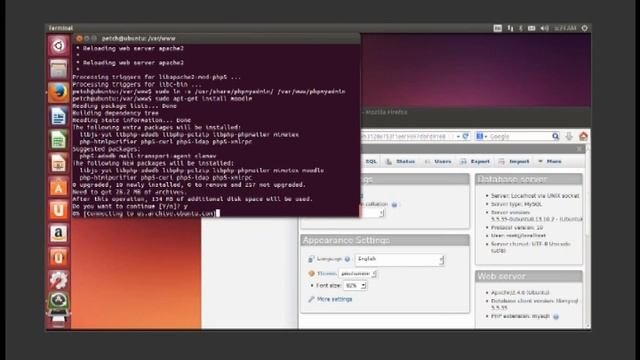The height and width of the screenshot is (360, 640).
Task: Open Firefox downloads arrow
Action: pos(569,137)
